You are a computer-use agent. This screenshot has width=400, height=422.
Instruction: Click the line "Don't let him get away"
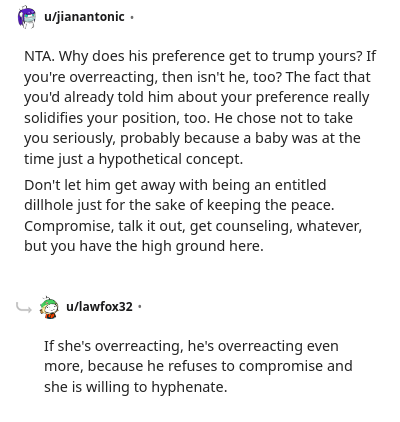(x=175, y=185)
